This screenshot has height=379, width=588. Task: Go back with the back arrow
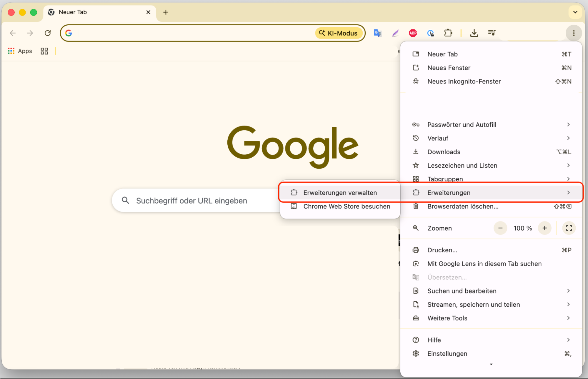pyautogui.click(x=13, y=33)
